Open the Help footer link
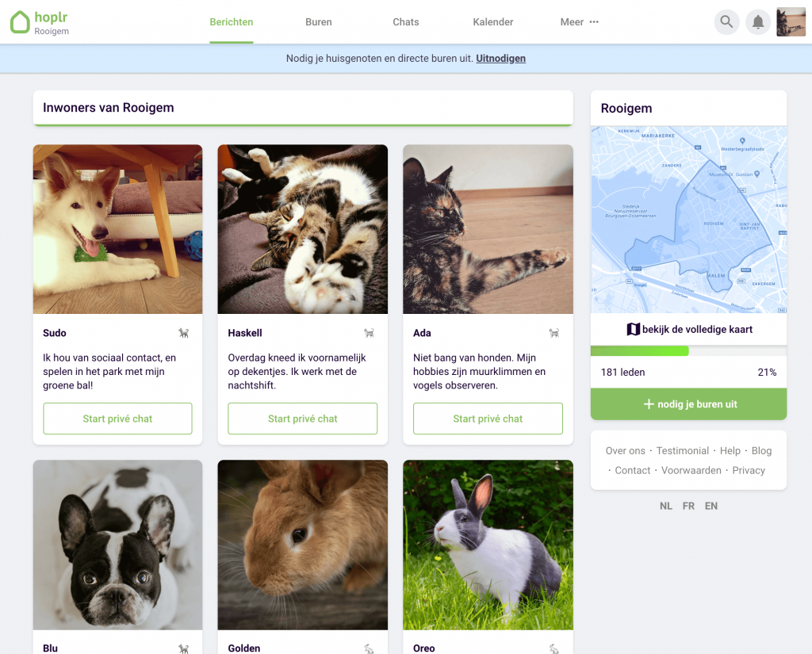This screenshot has width=812, height=654. click(x=730, y=450)
